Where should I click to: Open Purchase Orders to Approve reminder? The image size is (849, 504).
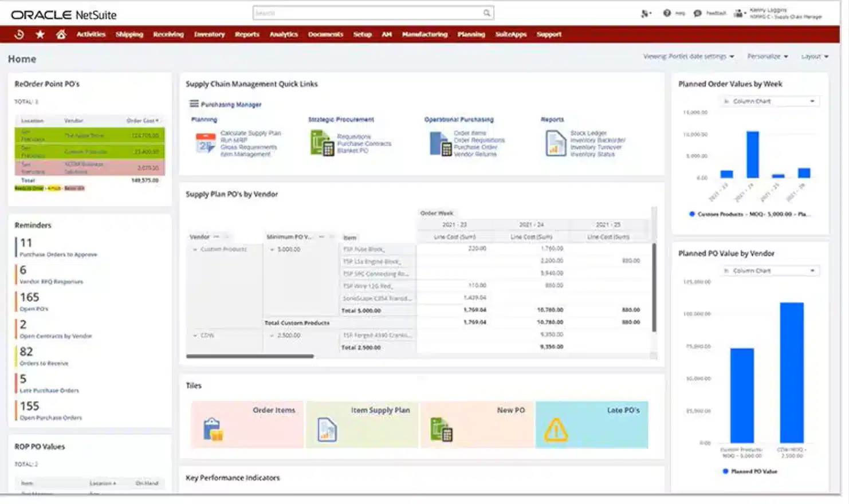point(58,254)
